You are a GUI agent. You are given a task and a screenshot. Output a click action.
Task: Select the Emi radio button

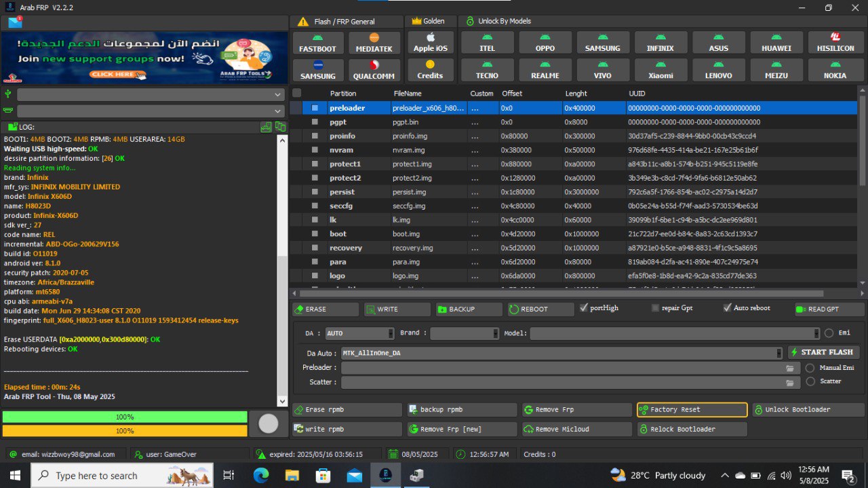point(829,333)
